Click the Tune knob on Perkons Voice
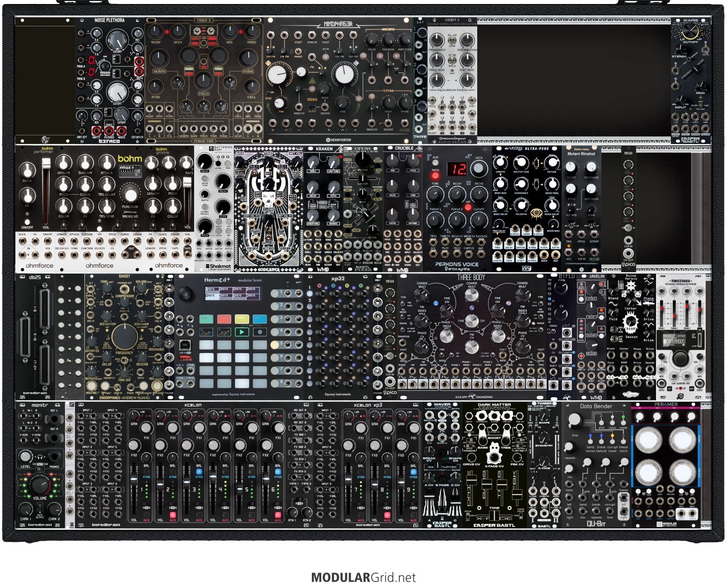The height and width of the screenshot is (588, 728). click(x=436, y=195)
